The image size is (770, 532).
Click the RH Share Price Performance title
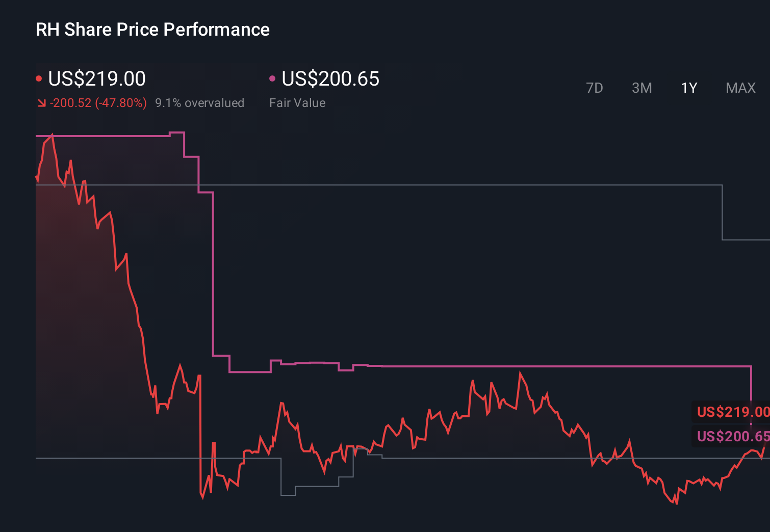[152, 30]
